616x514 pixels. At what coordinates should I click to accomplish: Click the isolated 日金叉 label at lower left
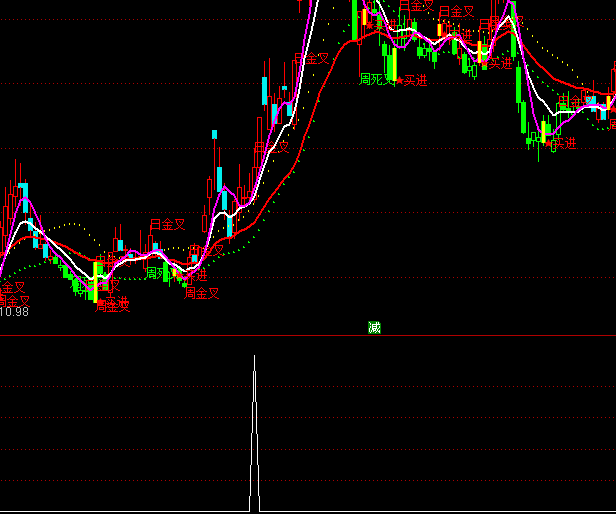[x=167, y=225]
